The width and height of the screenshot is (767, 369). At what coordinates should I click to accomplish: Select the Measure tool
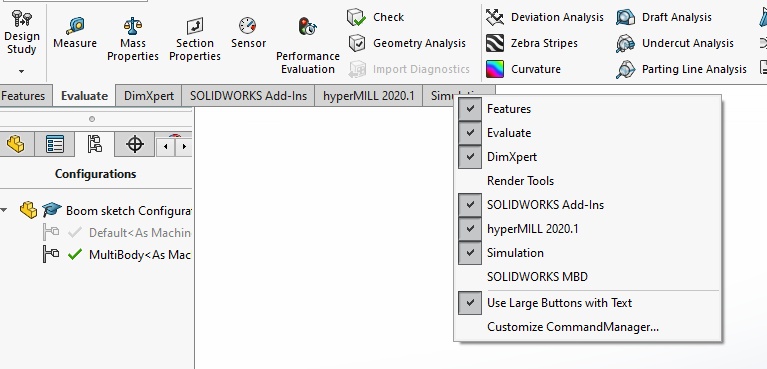point(75,33)
